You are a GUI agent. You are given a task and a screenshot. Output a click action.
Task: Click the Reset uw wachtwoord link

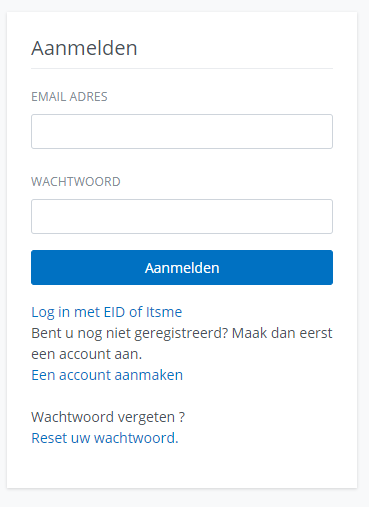pyautogui.click(x=105, y=438)
